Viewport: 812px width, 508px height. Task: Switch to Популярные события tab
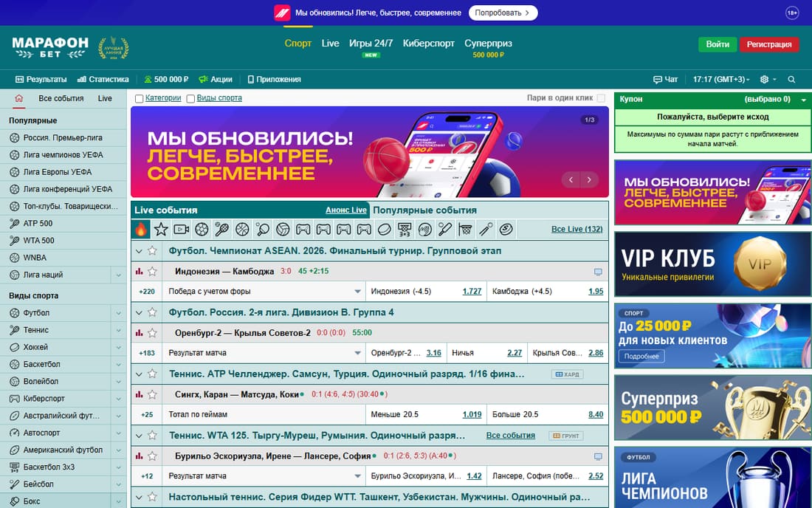[x=424, y=210]
